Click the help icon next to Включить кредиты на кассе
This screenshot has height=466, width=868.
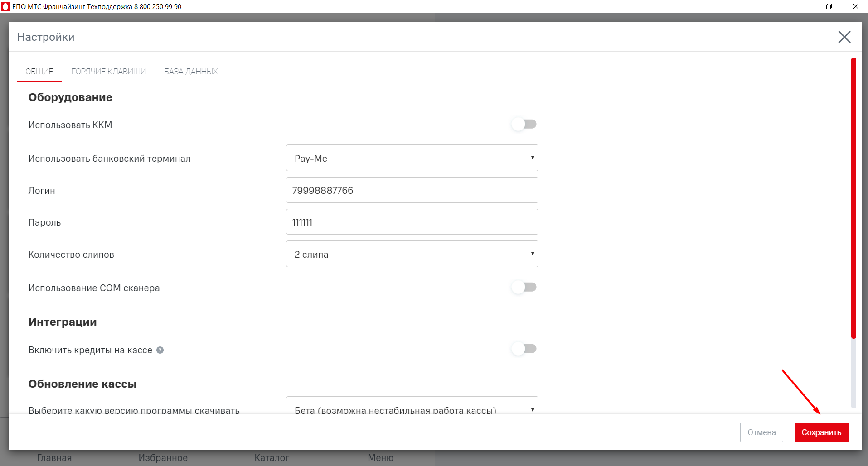click(160, 350)
